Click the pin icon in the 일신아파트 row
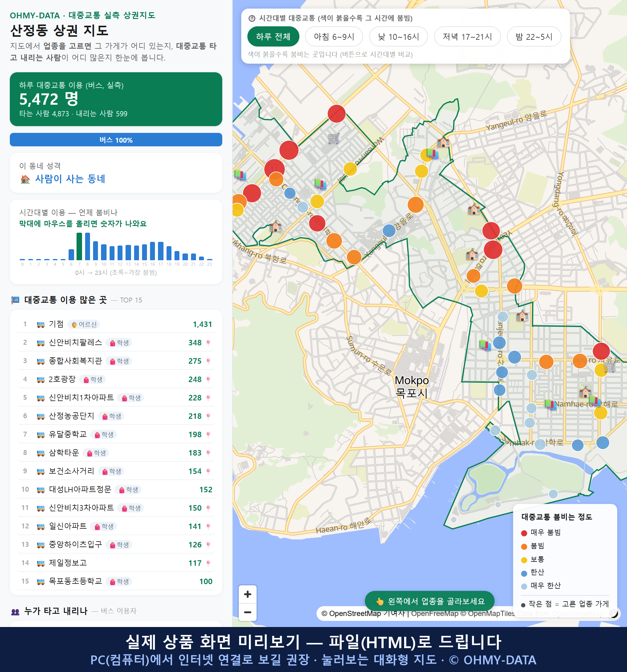Viewport: 627px width, 672px height. click(208, 526)
